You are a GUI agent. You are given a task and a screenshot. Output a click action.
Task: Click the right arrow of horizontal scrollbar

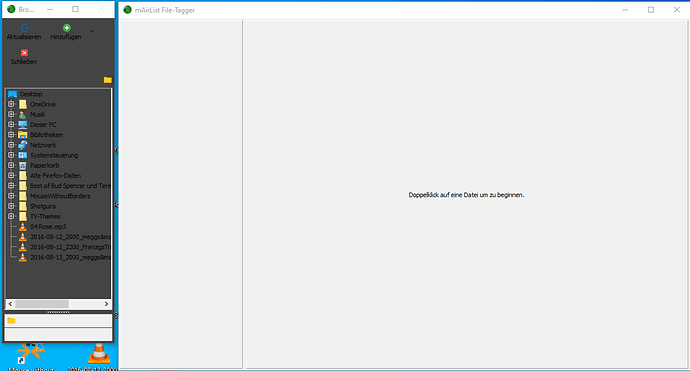coord(106,304)
